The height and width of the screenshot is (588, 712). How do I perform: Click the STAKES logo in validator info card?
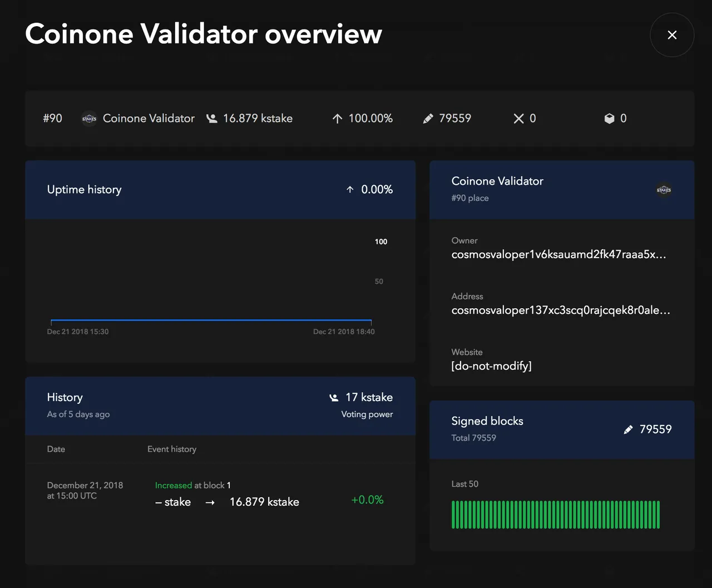pos(664,190)
